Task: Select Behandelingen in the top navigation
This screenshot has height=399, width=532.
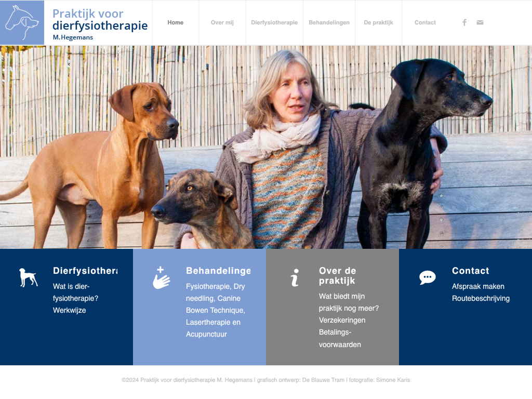Action: pos(329,22)
